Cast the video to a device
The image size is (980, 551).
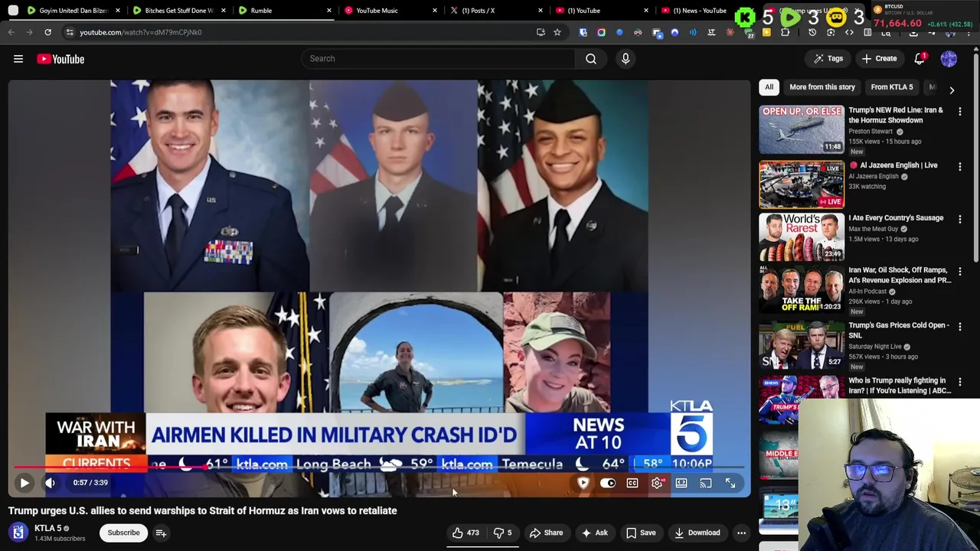pyautogui.click(x=706, y=483)
